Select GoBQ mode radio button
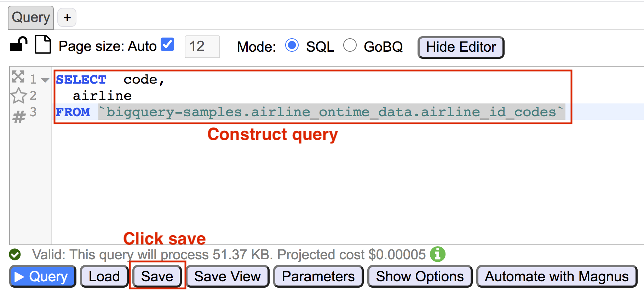The image size is (644, 299). pyautogui.click(x=350, y=45)
